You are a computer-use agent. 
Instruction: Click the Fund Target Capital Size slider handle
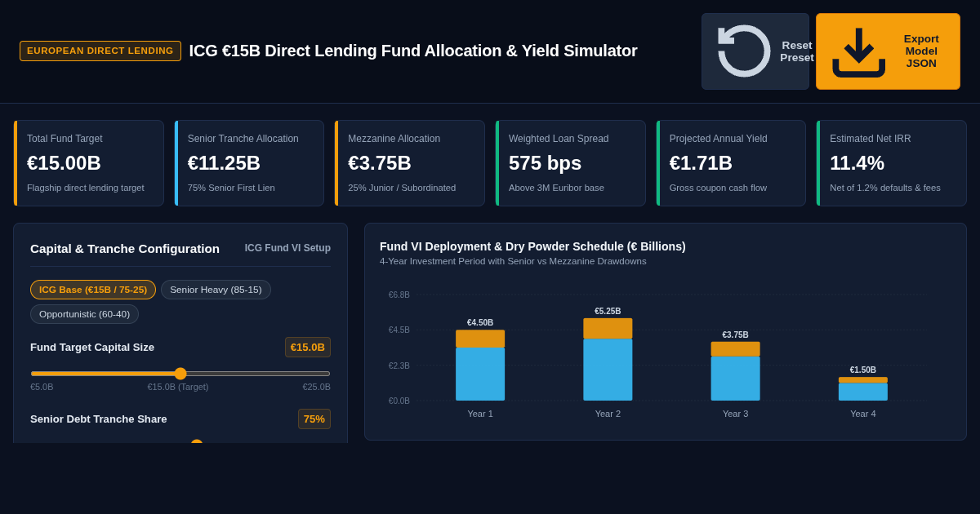pos(180,374)
